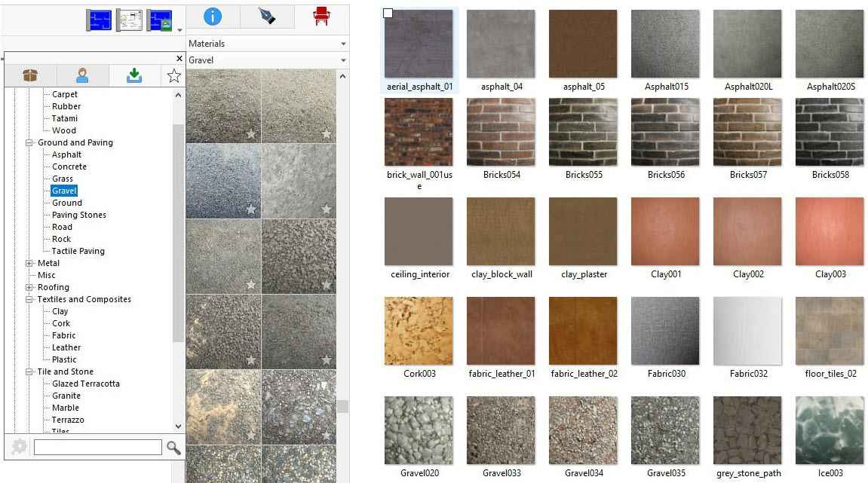The image size is (868, 483).
Task: Collapse the Ground and Paving node
Action: tap(29, 142)
